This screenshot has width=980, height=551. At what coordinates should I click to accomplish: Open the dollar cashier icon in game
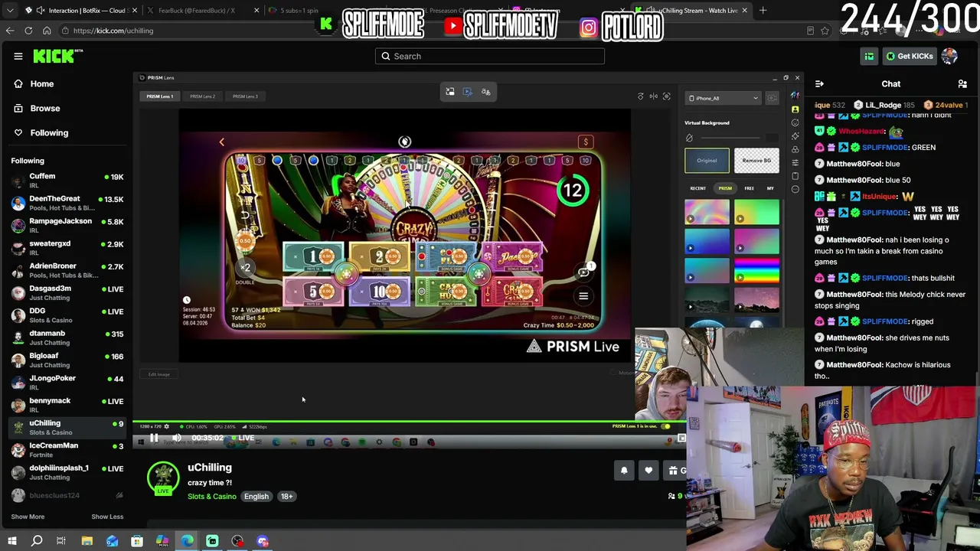click(586, 142)
